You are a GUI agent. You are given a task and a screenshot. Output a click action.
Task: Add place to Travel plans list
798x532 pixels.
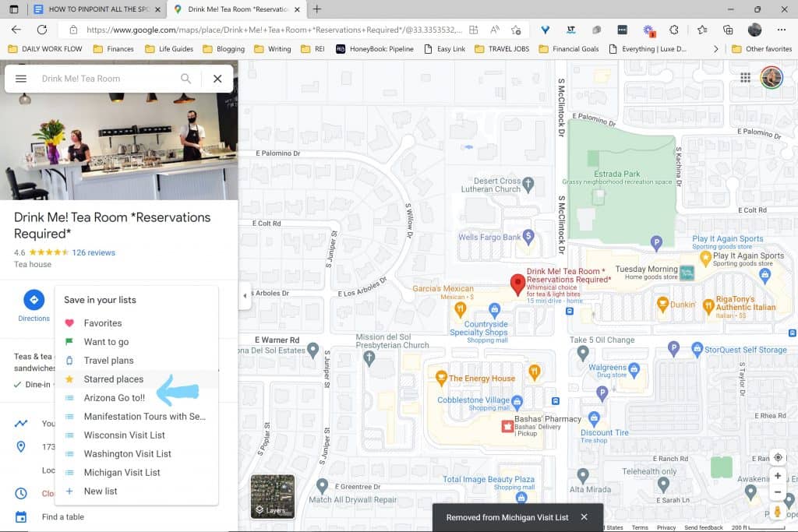pyautogui.click(x=136, y=361)
